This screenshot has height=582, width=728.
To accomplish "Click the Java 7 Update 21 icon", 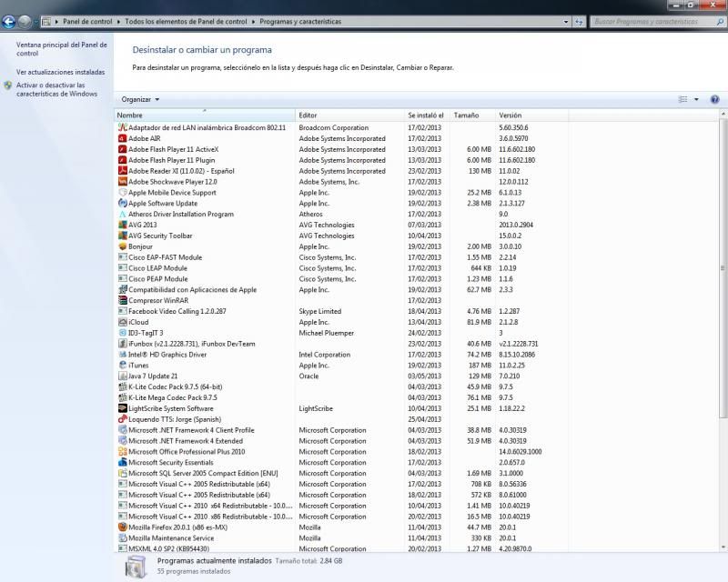I will pyautogui.click(x=123, y=376).
